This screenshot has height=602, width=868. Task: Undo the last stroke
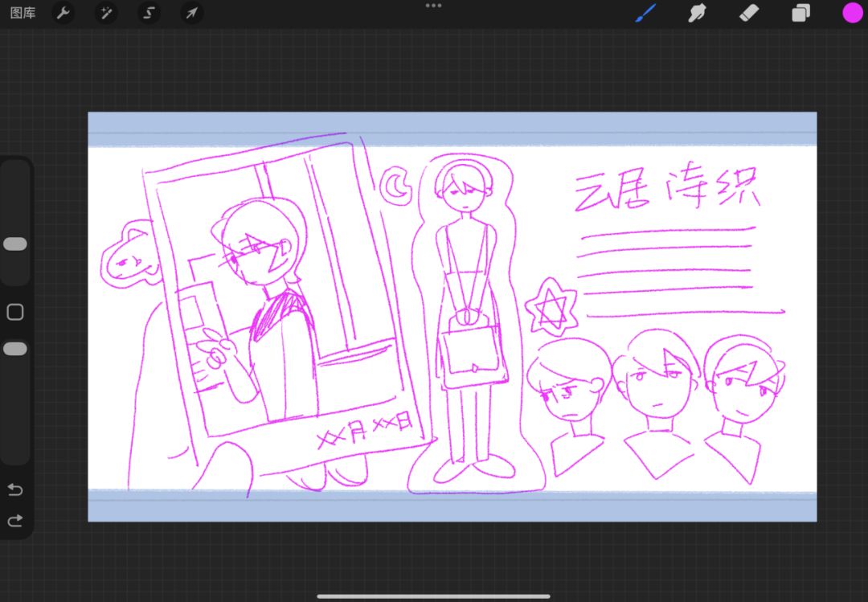point(15,489)
